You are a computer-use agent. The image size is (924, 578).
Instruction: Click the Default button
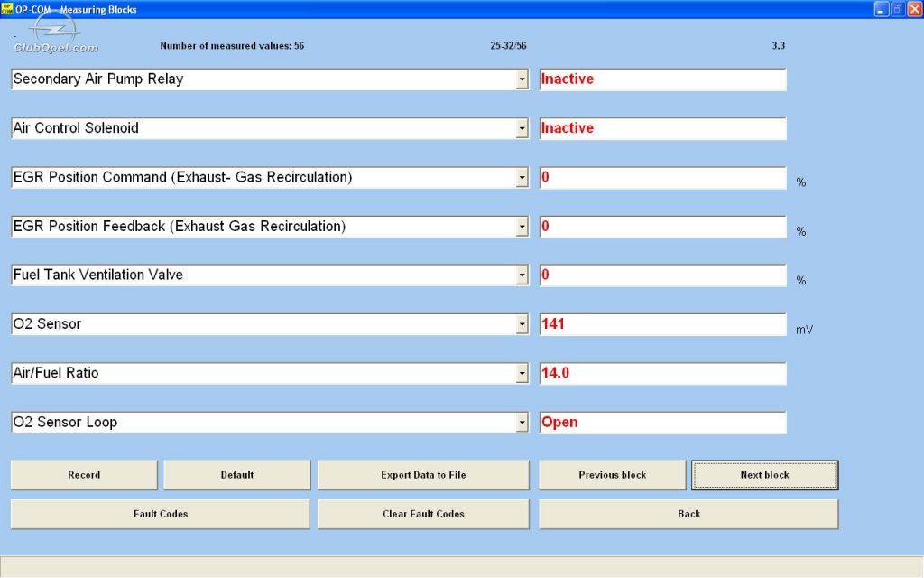tap(237, 475)
